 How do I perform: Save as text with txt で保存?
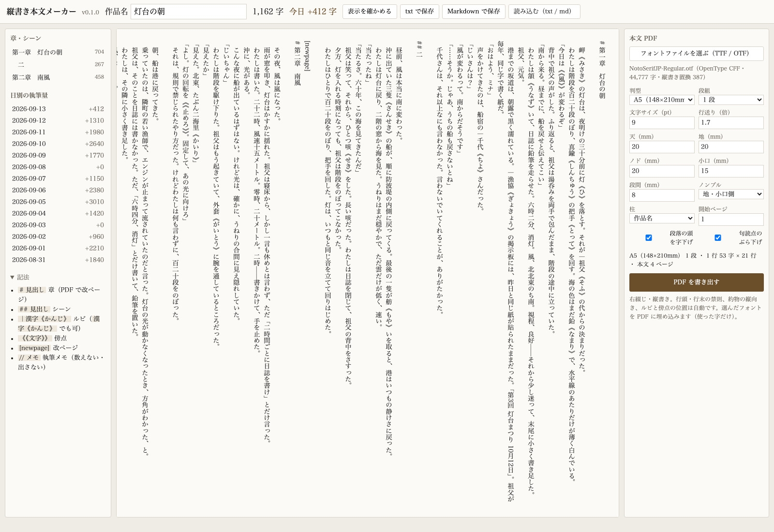coord(419,11)
